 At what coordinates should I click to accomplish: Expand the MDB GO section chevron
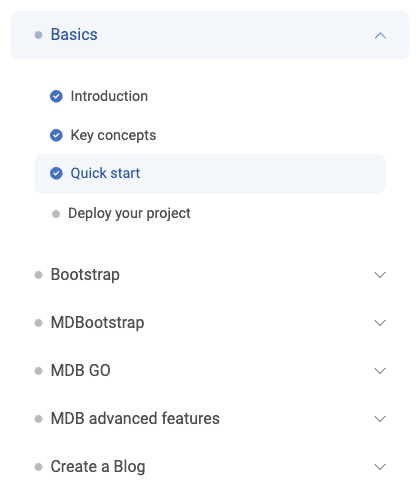pyautogui.click(x=380, y=371)
